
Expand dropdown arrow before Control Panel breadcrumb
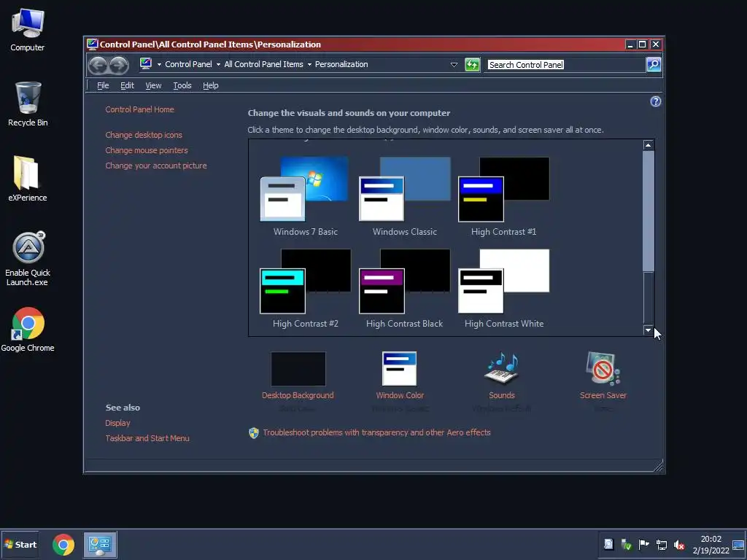click(x=159, y=64)
